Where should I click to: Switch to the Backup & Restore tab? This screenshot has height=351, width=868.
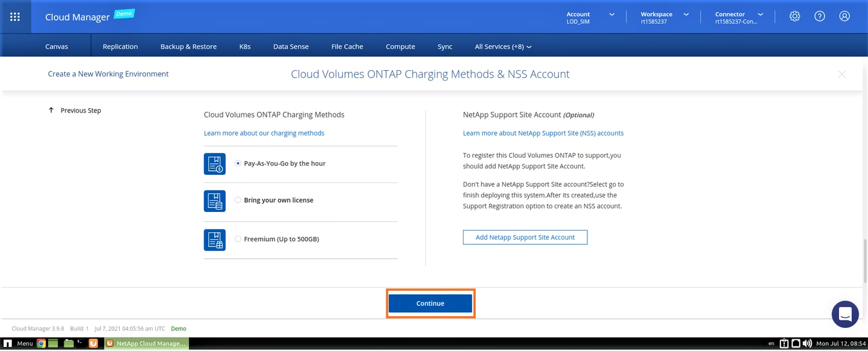click(x=188, y=46)
